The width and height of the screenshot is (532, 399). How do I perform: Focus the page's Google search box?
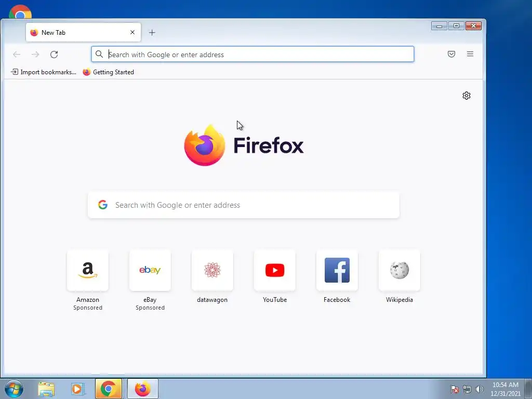tap(244, 205)
